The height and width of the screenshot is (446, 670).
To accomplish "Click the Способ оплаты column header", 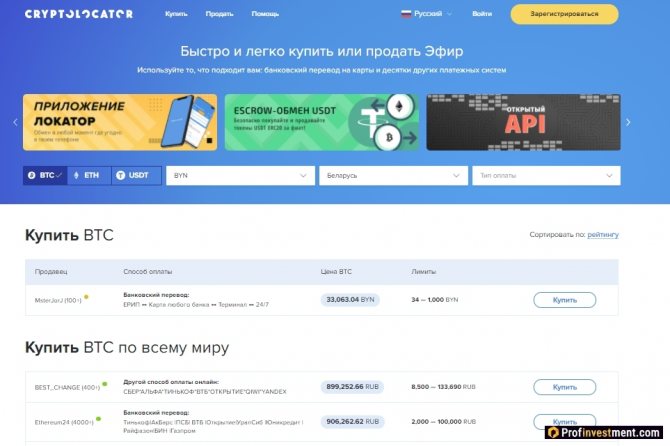I will click(147, 272).
